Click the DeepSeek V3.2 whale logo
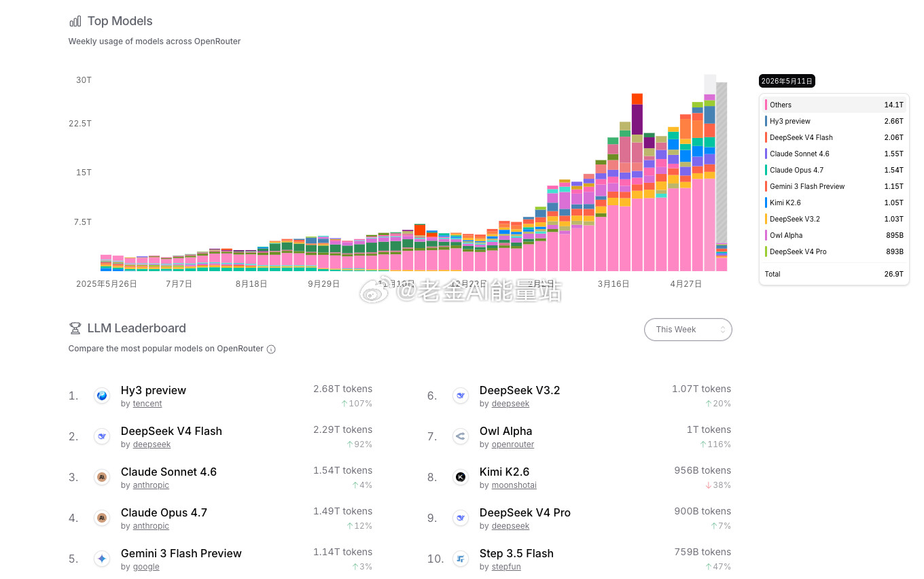Image resolution: width=924 pixels, height=579 pixels. click(461, 396)
